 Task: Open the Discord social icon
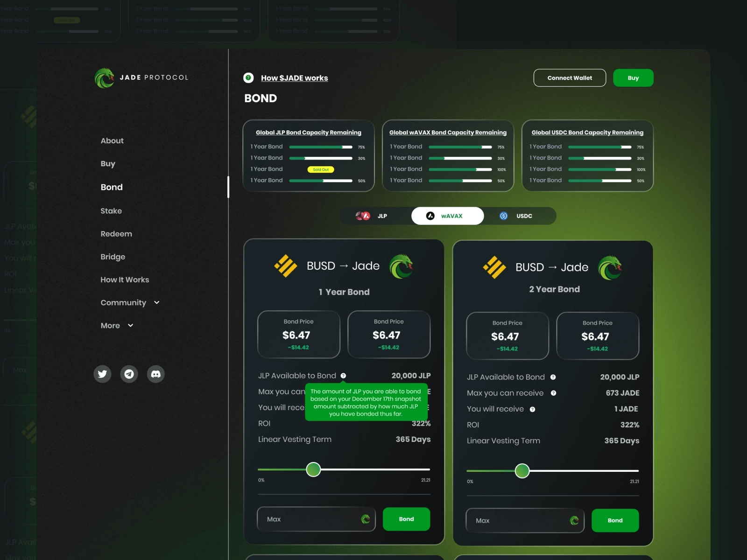coord(156,374)
